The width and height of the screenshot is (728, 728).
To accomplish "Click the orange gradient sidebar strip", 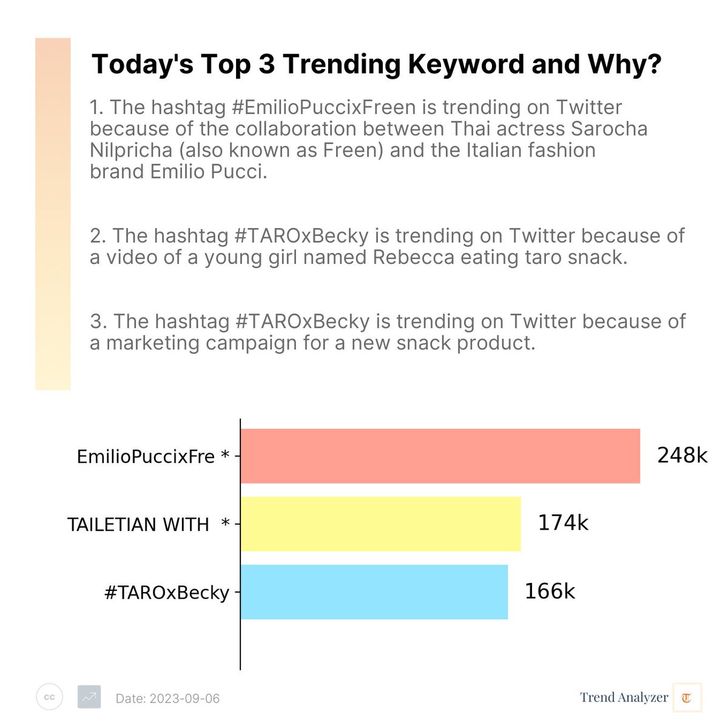I will tap(53, 214).
